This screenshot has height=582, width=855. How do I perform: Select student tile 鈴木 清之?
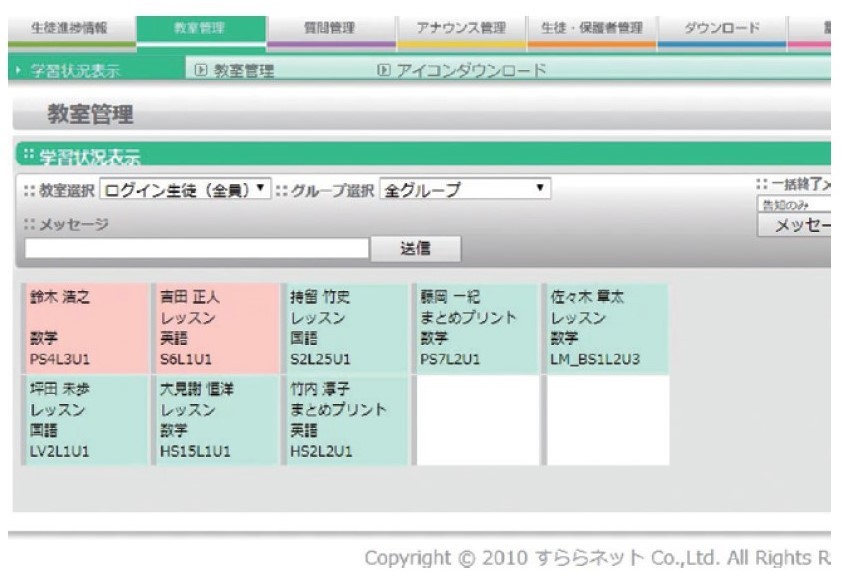(x=83, y=324)
